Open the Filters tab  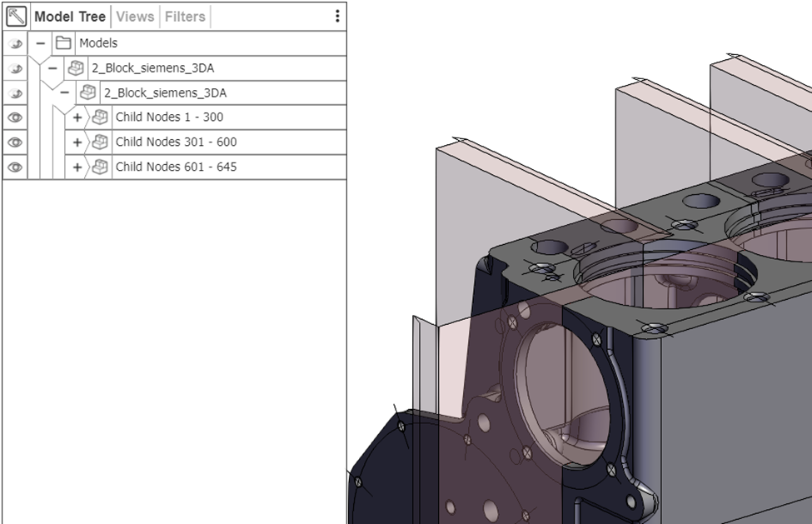(185, 15)
